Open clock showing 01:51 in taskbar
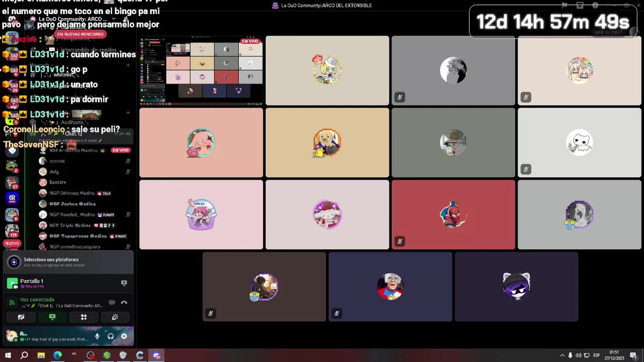 (x=614, y=355)
